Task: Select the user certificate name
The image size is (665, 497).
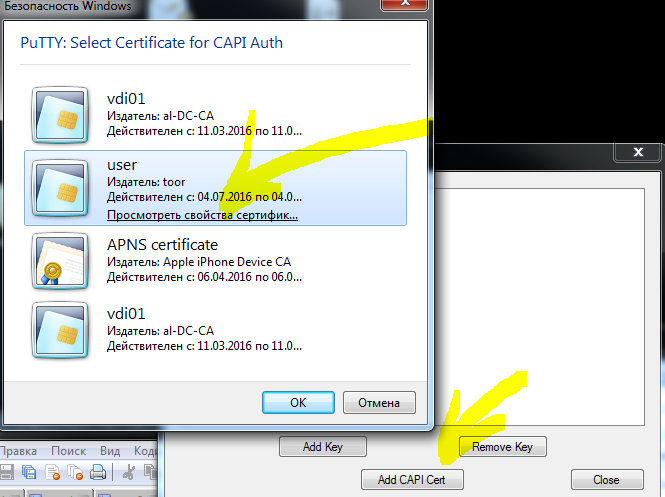Action: pos(122,165)
